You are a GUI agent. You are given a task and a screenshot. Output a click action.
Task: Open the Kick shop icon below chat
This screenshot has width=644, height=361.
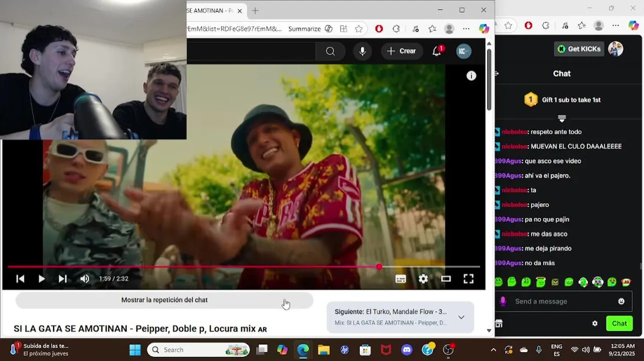click(499, 323)
